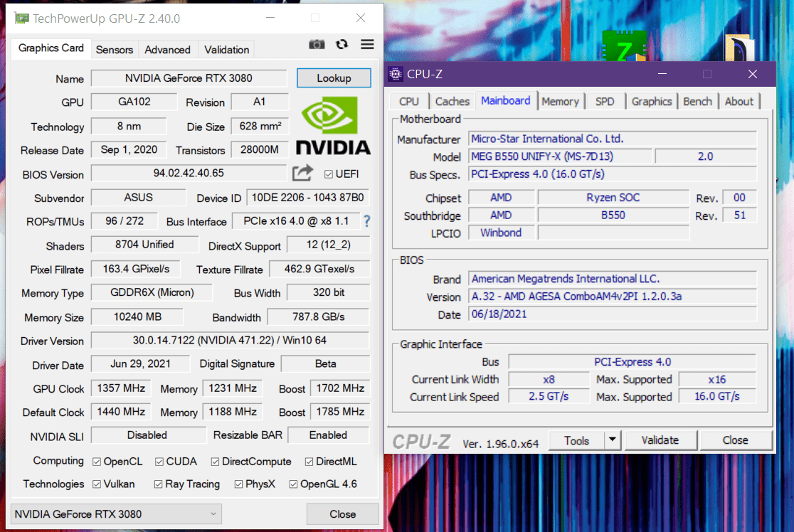Screen dimensions: 794x532
Task: Toggle the PhysX checkbox
Action: coord(238,484)
